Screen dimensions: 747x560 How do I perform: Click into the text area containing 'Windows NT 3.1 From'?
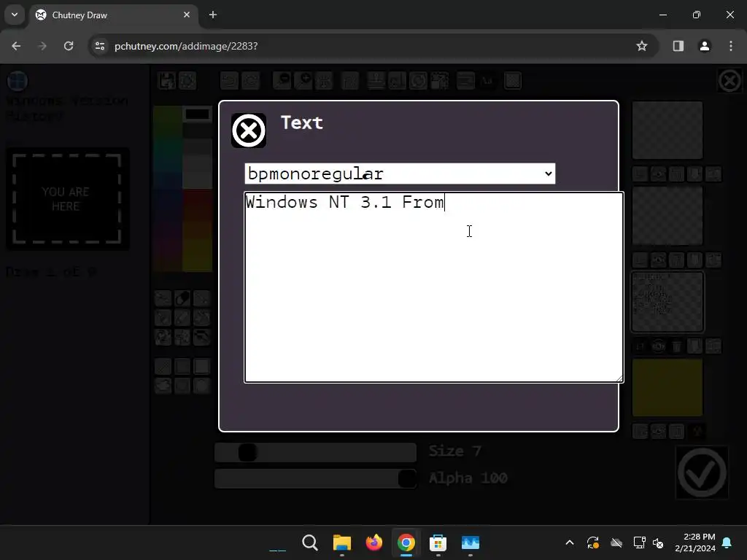(x=433, y=287)
